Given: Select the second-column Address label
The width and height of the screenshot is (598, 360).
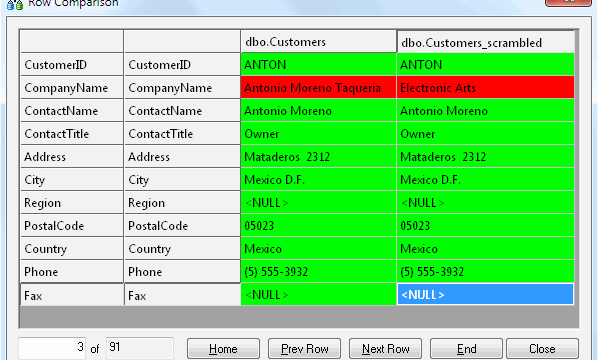Looking at the screenshot, I should pos(182,156).
